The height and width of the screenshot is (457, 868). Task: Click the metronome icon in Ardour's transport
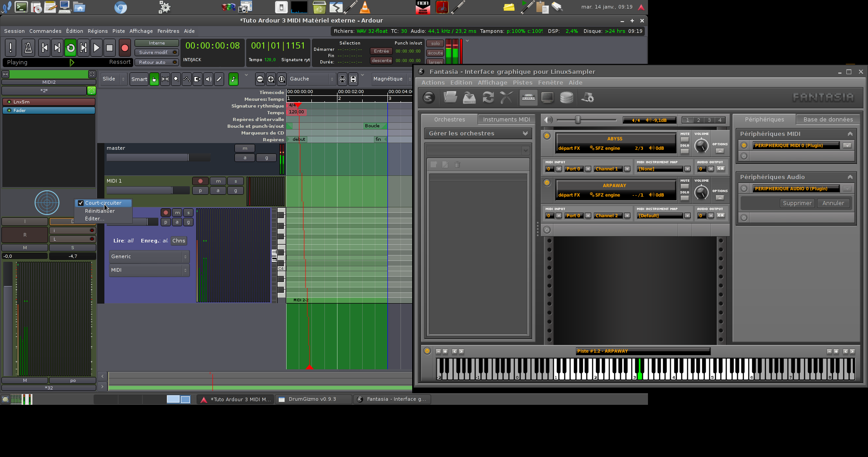point(28,48)
